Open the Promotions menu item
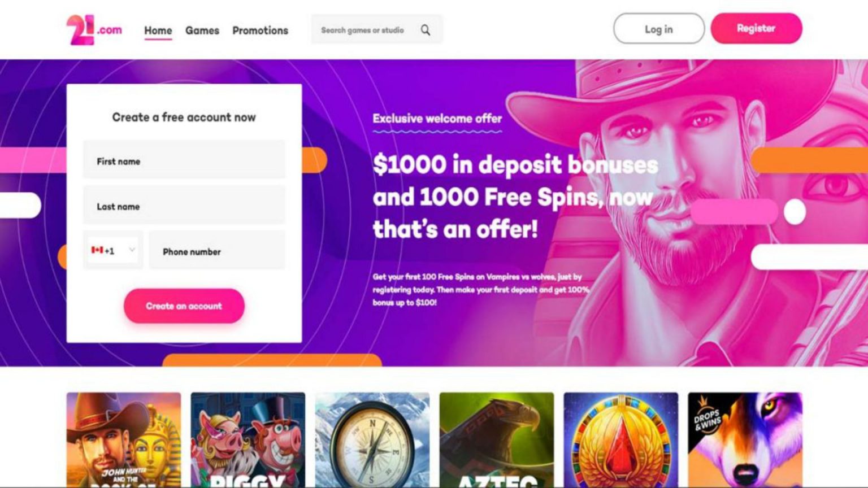868x488 pixels. point(261,30)
